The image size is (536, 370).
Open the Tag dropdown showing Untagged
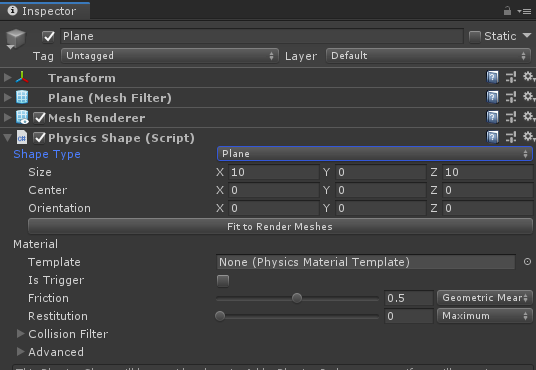pos(170,56)
